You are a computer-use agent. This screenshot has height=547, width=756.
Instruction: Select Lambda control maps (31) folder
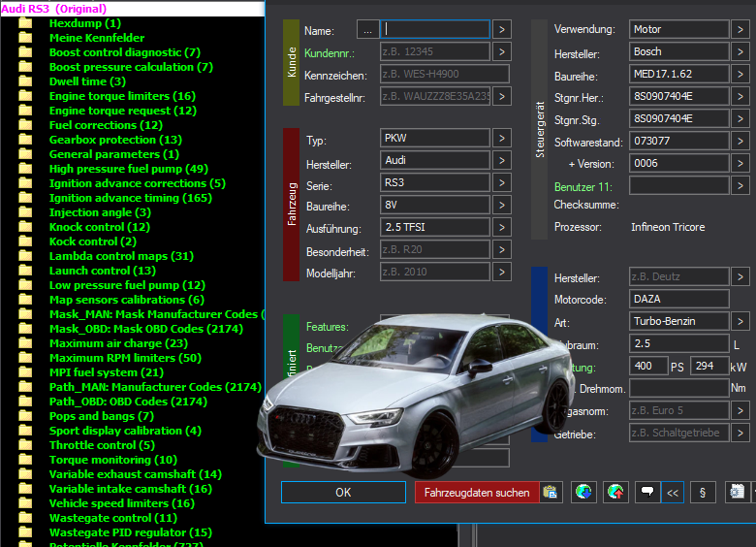point(121,256)
